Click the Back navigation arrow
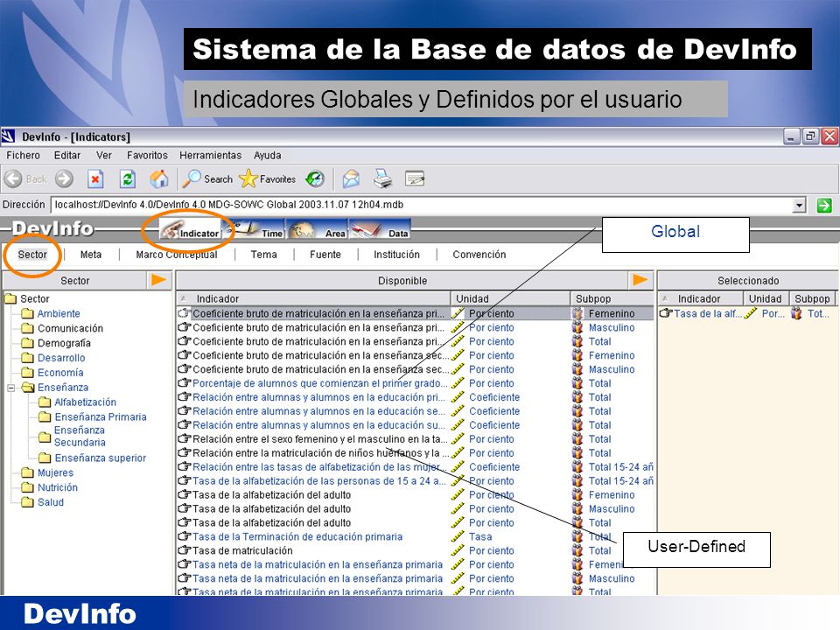The width and height of the screenshot is (840, 630). tap(14, 178)
